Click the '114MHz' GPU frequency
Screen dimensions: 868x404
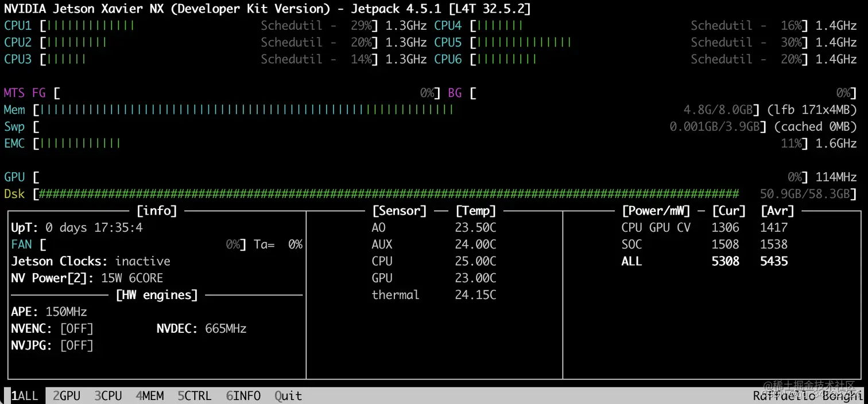836,177
